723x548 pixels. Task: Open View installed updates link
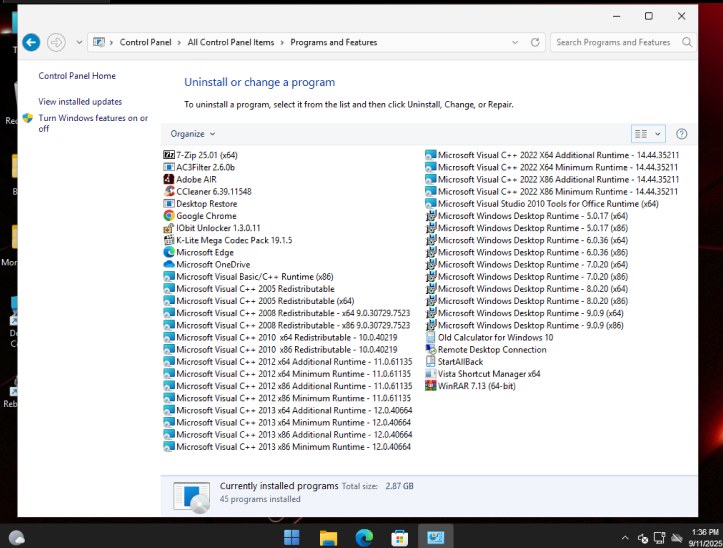[x=80, y=101]
